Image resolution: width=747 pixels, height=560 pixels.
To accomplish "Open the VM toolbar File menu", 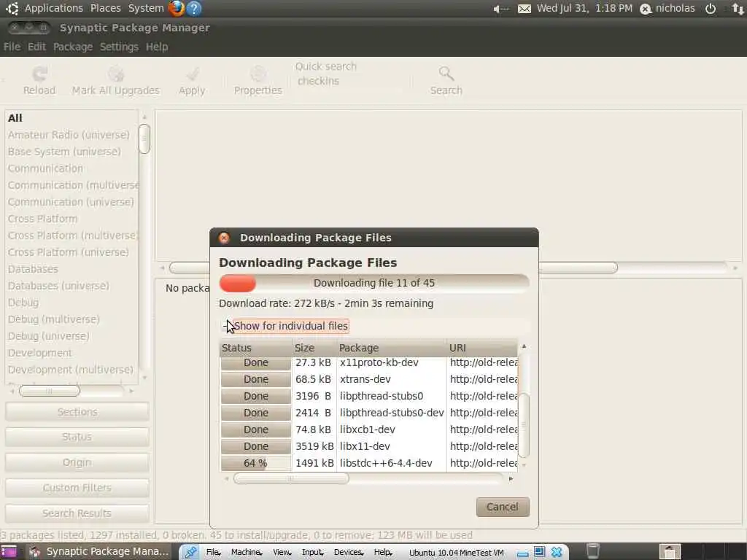I will pyautogui.click(x=213, y=553).
